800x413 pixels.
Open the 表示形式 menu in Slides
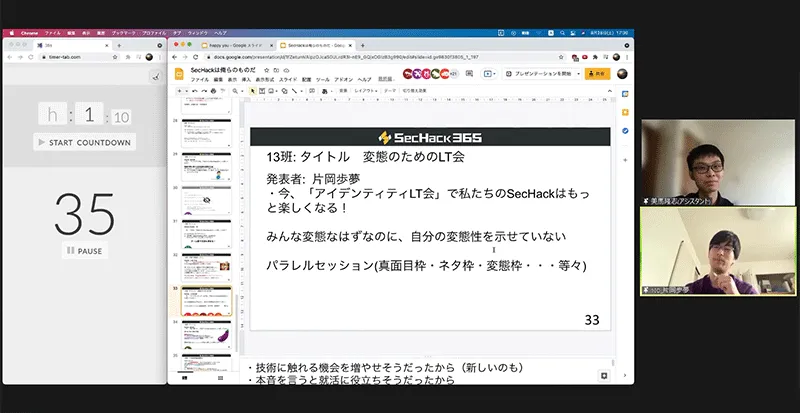click(264, 80)
